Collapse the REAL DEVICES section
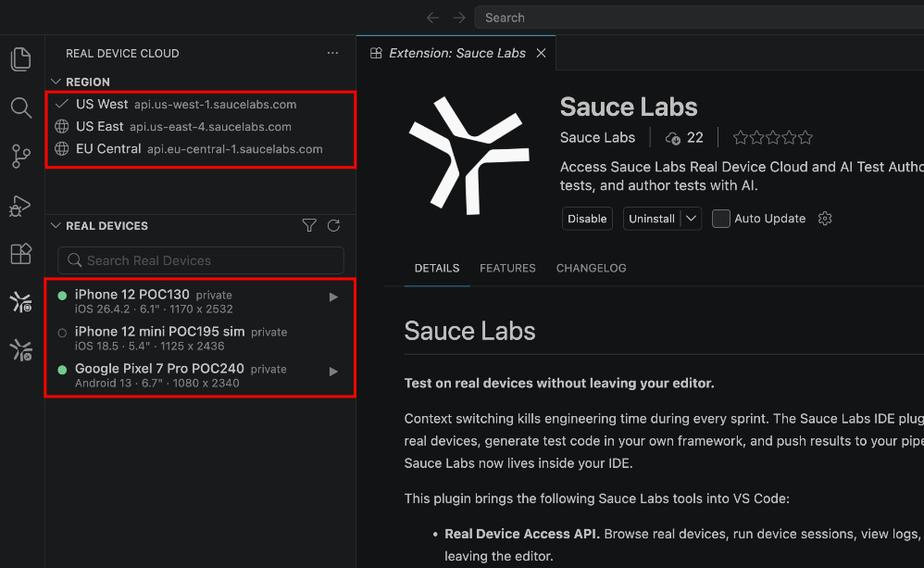The width and height of the screenshot is (924, 568). click(x=56, y=225)
